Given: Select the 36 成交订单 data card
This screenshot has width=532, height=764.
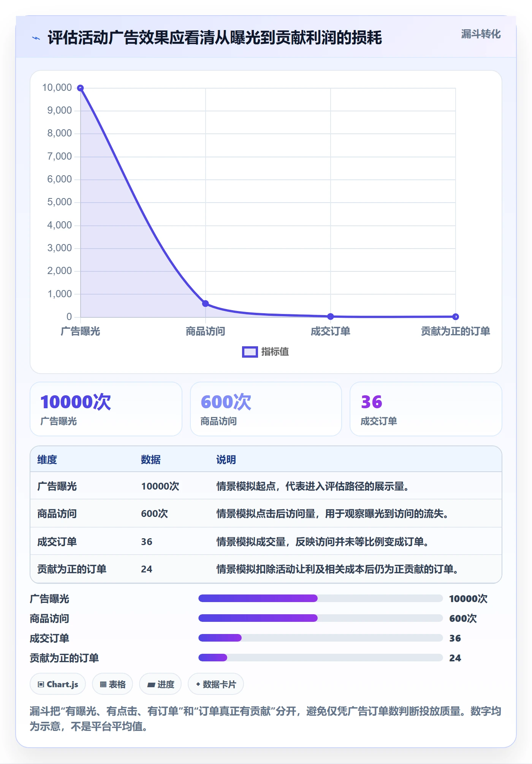Looking at the screenshot, I should click(x=426, y=409).
